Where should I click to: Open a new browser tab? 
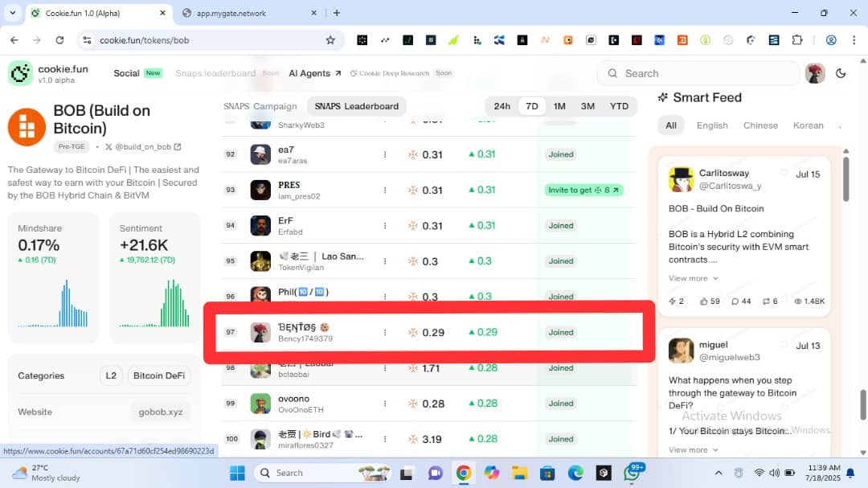pos(337,13)
